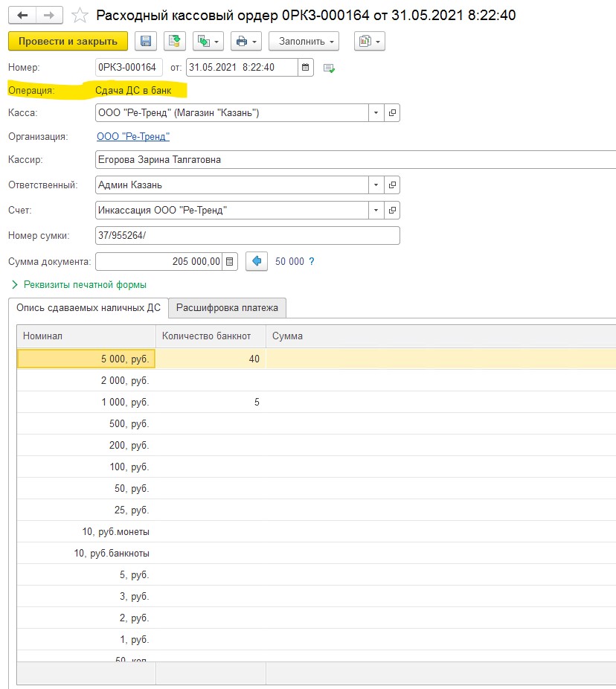Expand Реквизиты печатной формы section
Viewport: 616px width, 689px height.
pos(79,284)
